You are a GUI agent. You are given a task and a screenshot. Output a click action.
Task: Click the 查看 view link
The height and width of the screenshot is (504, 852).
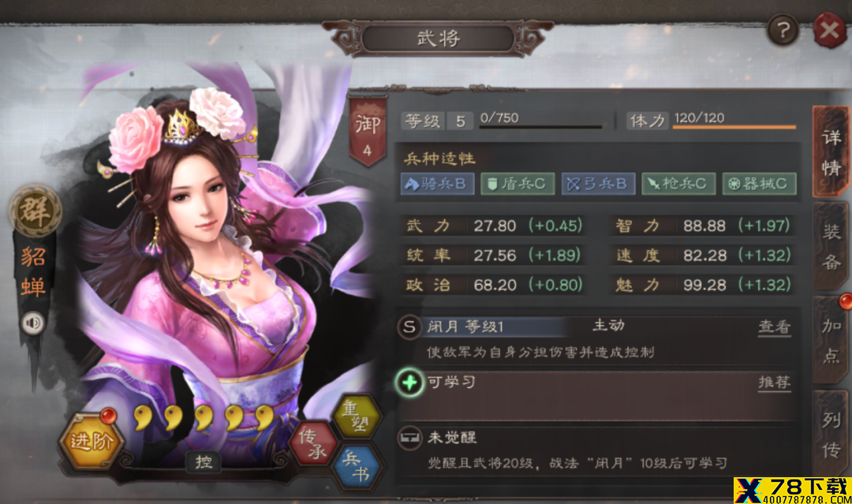click(x=775, y=327)
